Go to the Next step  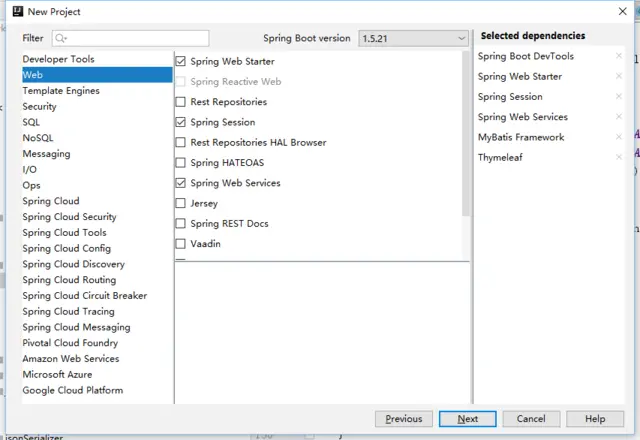click(x=468, y=419)
